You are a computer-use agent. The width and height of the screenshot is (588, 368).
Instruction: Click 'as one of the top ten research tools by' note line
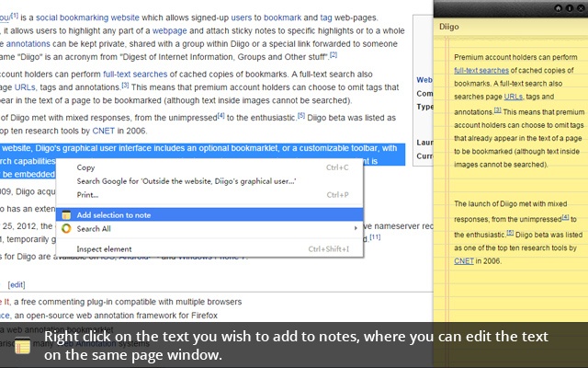pyautogui.click(x=515, y=247)
